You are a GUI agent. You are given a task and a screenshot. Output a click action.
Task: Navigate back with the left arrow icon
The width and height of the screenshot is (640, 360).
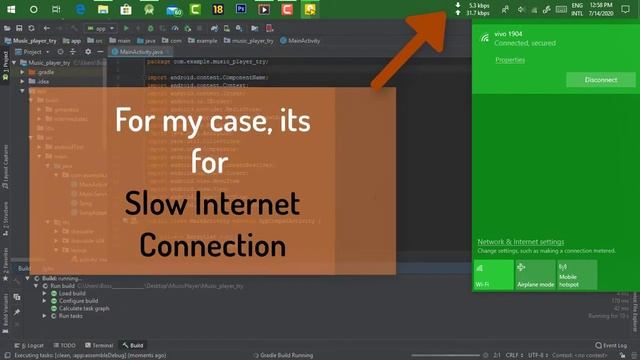(47, 28)
